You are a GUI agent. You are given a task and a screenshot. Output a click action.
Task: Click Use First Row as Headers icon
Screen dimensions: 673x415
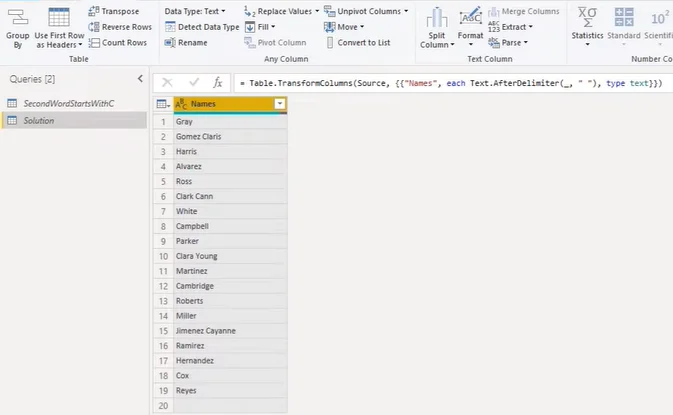click(59, 18)
